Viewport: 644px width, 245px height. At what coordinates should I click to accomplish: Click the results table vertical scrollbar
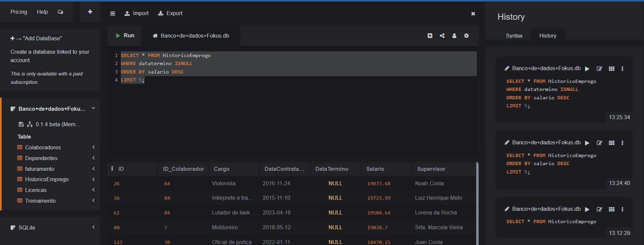(477, 203)
